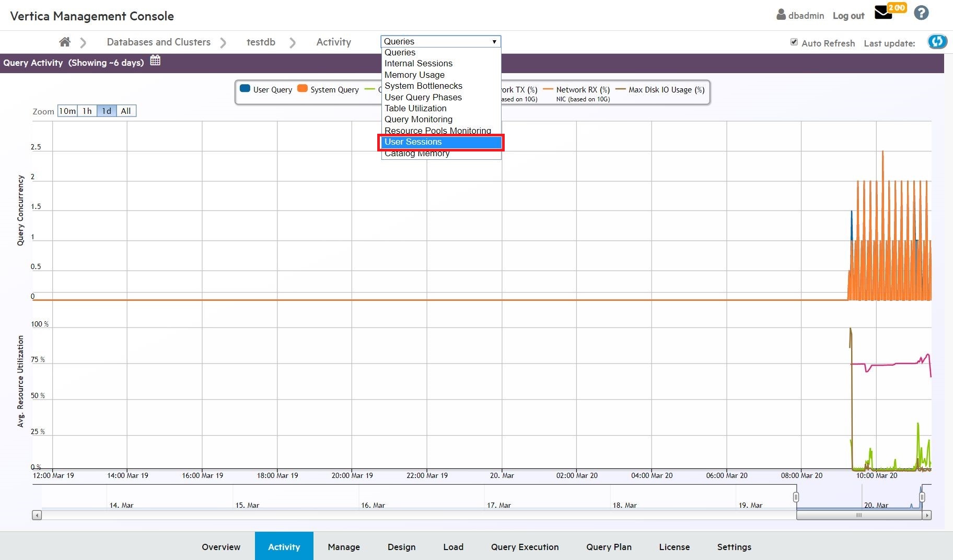Open the messages envelope icon
This screenshot has height=560, width=953.
pyautogui.click(x=884, y=13)
